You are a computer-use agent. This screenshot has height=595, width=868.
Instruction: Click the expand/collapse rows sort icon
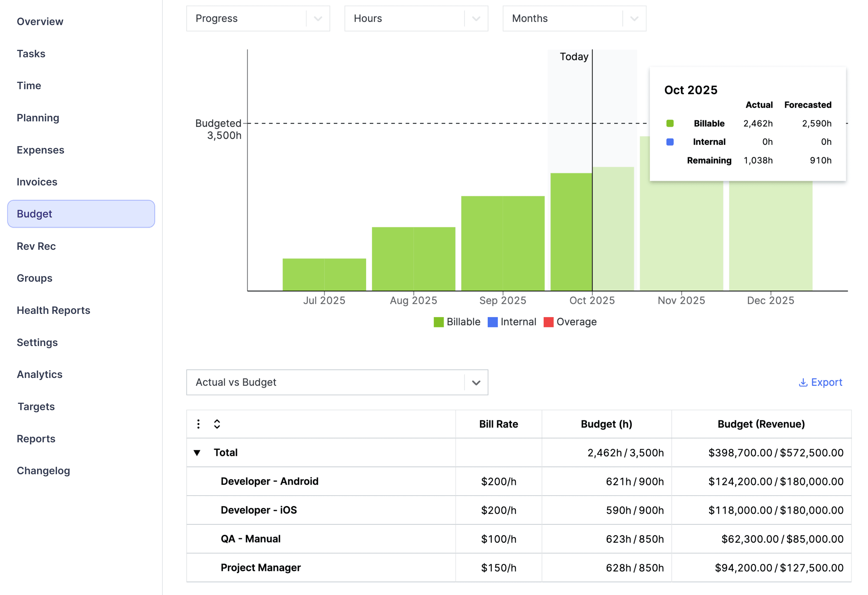tap(217, 424)
